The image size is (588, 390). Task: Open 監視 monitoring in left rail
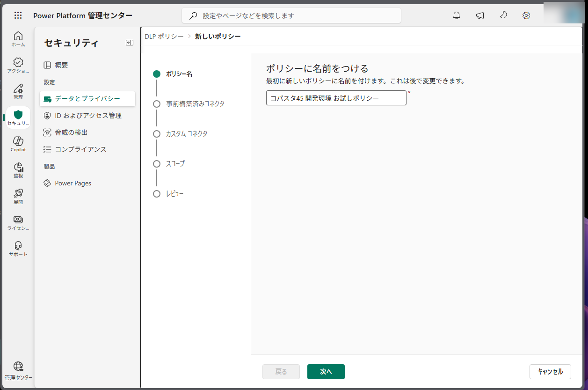(x=18, y=170)
